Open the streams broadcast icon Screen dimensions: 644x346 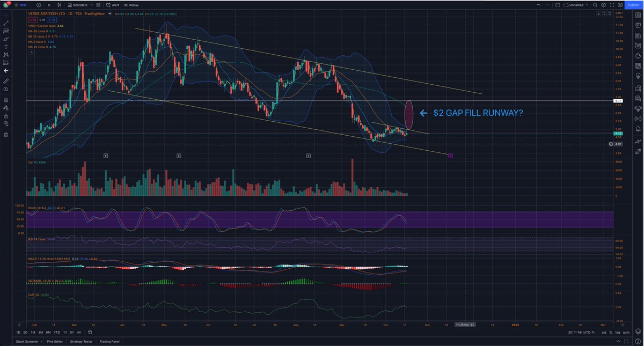click(x=638, y=118)
